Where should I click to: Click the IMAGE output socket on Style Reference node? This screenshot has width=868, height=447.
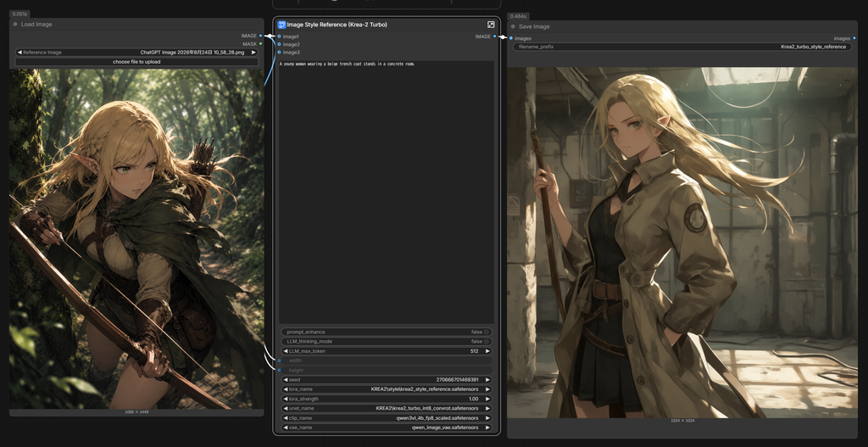tap(495, 36)
